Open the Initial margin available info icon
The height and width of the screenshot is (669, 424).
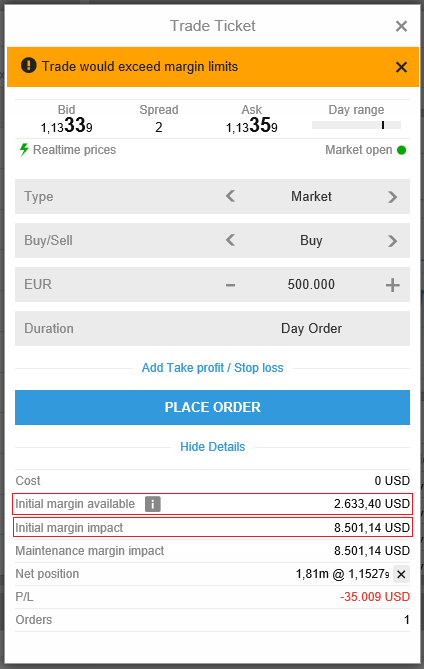[153, 504]
